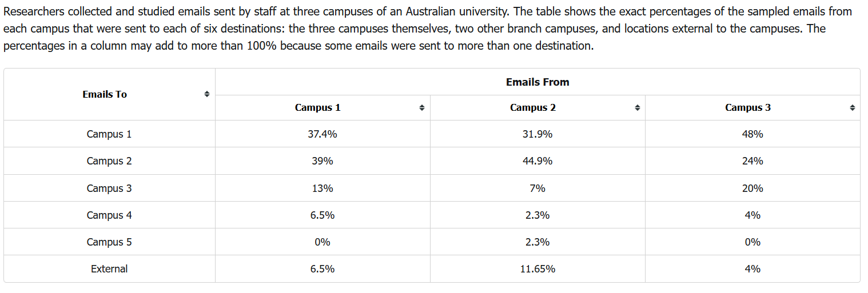This screenshot has width=868, height=293.
Task: Sort table by Emails To header
Action: (x=105, y=94)
